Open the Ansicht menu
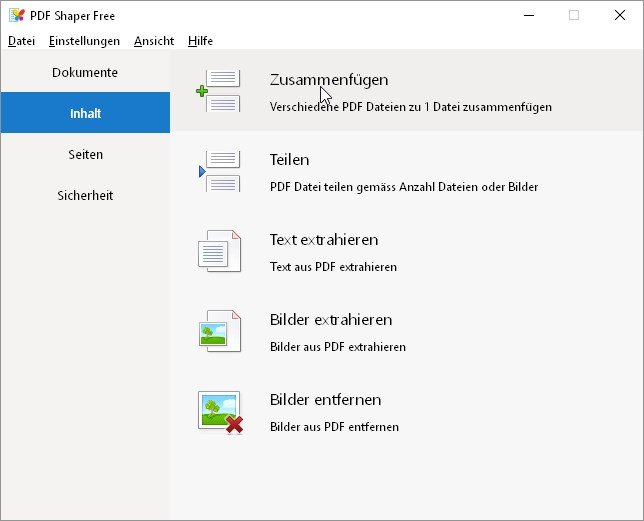 pyautogui.click(x=154, y=41)
